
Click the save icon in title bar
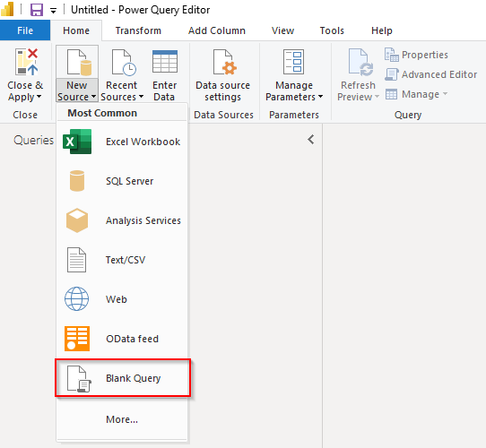pos(36,10)
